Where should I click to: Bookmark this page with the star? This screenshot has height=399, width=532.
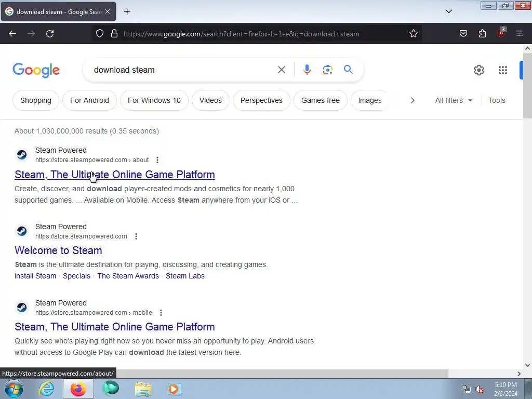[413, 34]
